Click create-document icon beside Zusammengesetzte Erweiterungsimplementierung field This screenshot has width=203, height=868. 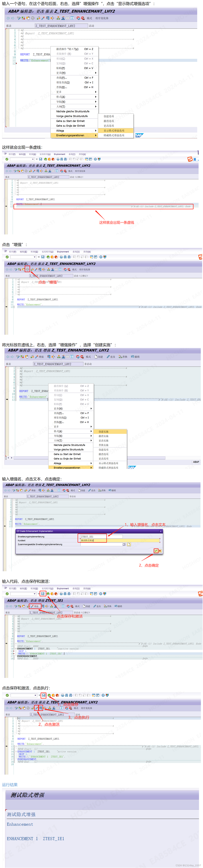click(129, 544)
